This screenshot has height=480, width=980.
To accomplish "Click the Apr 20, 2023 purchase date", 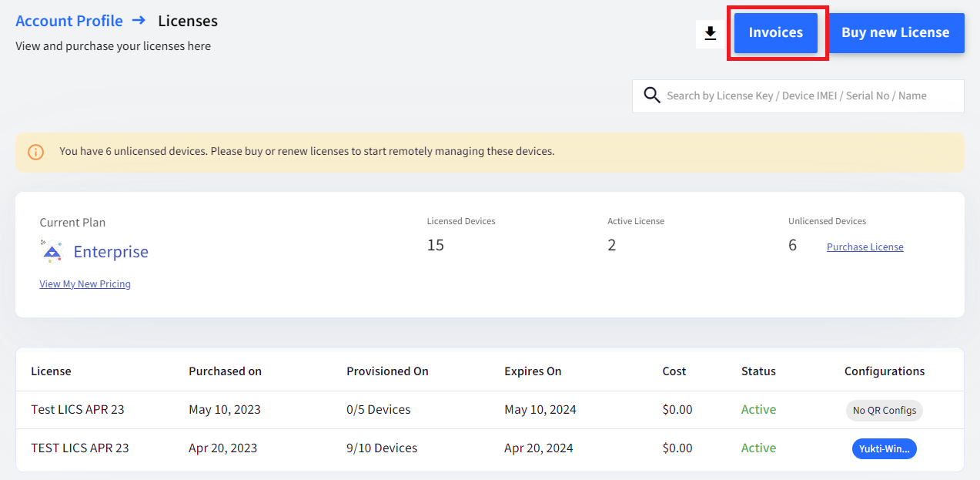I will coord(223,448).
